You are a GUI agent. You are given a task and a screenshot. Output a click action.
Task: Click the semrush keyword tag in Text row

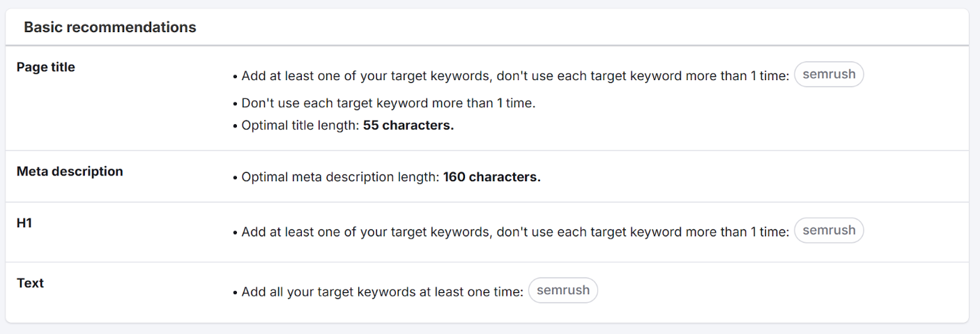(562, 291)
